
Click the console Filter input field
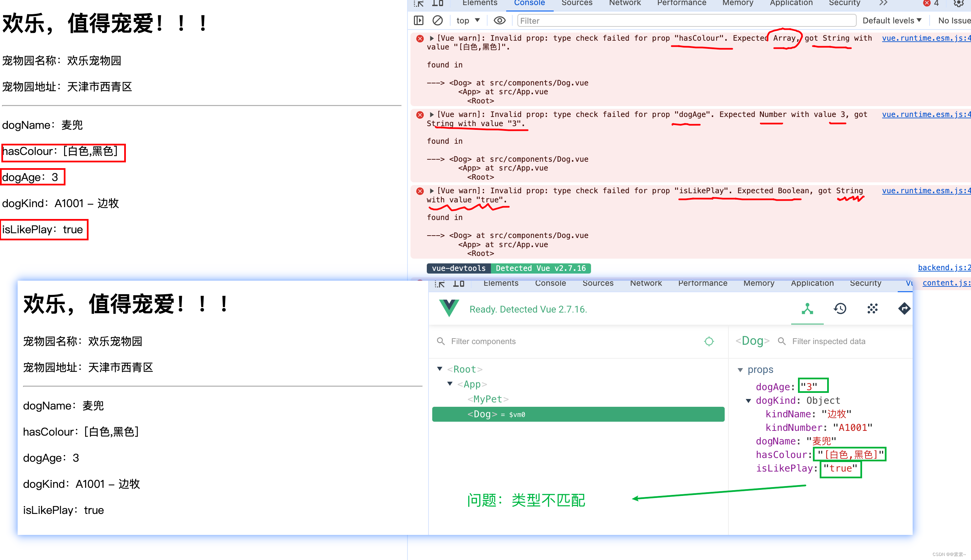(685, 20)
